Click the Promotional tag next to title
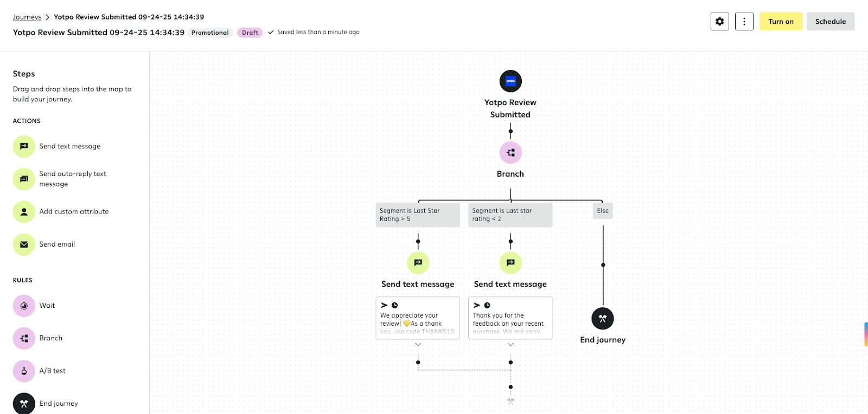Screen dimensions: 868x414 pos(210,33)
